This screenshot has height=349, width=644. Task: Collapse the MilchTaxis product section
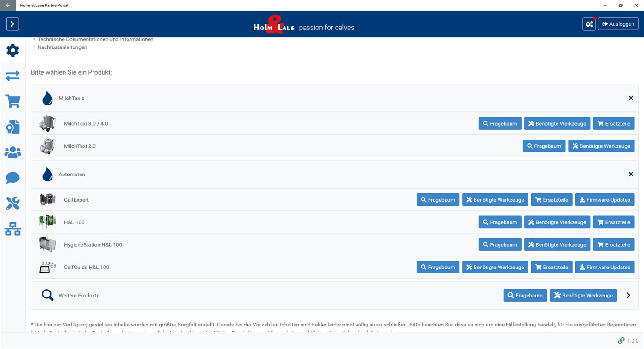click(x=631, y=98)
